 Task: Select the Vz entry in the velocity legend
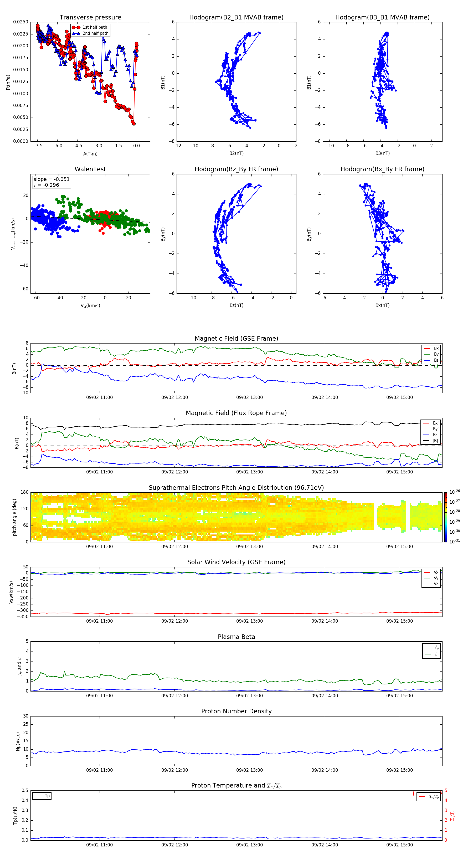(431, 584)
